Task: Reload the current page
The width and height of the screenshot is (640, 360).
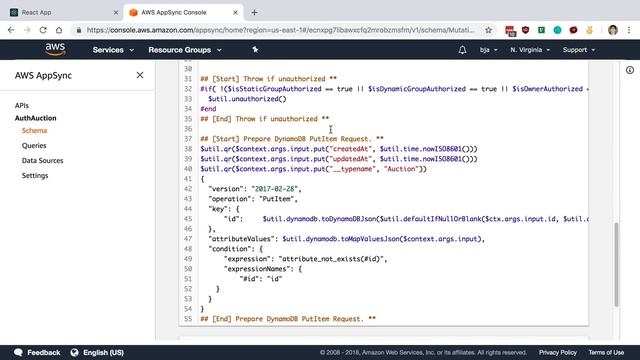Action: click(43, 30)
